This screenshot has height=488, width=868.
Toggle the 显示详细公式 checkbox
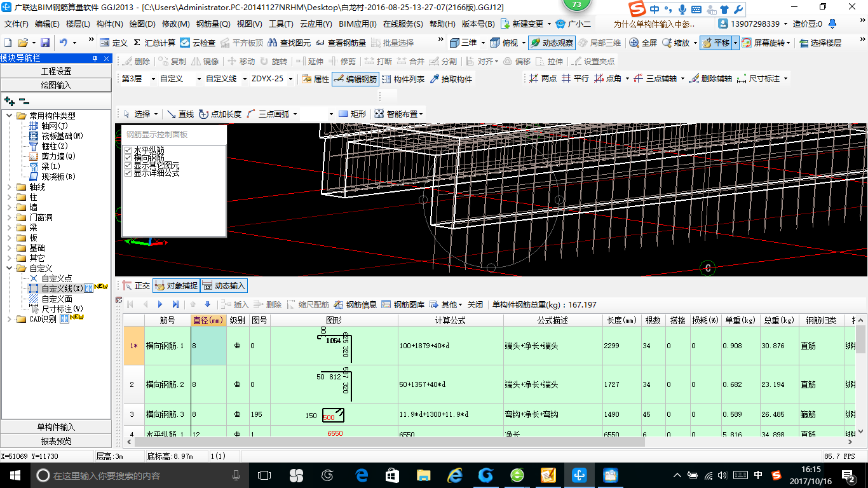click(128, 173)
